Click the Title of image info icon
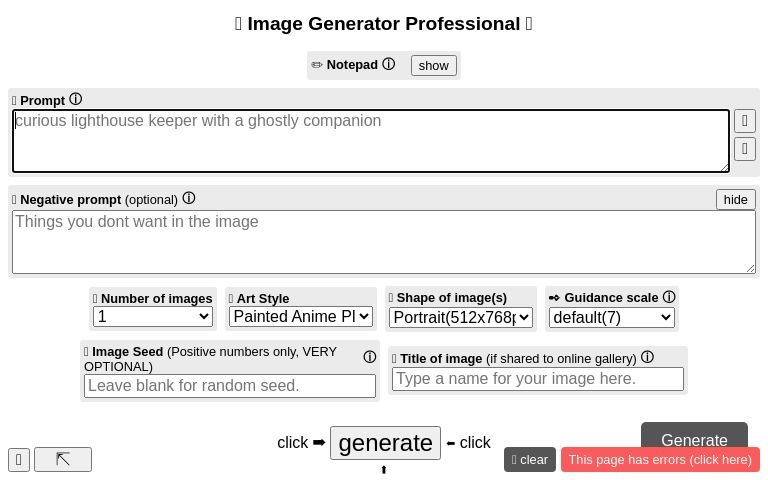Image resolution: width=768 pixels, height=480 pixels. [647, 357]
